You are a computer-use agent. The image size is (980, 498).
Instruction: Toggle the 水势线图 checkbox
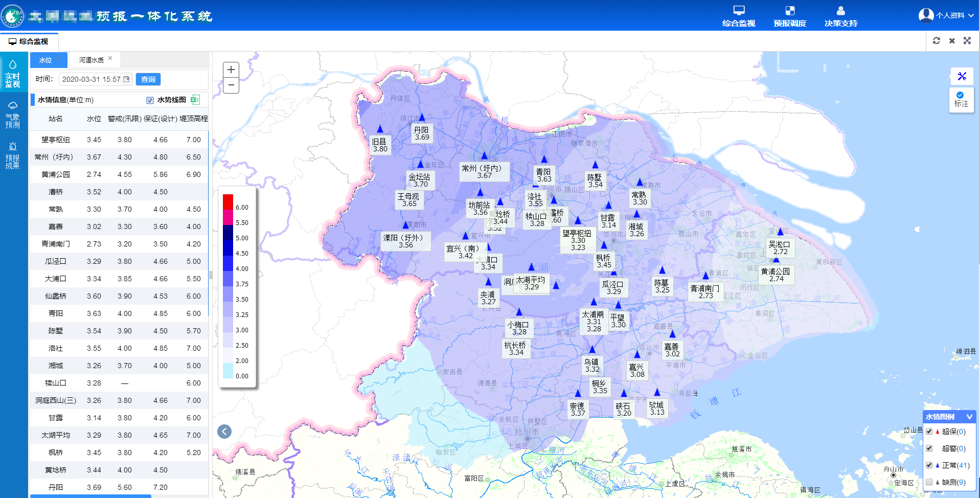(x=150, y=100)
